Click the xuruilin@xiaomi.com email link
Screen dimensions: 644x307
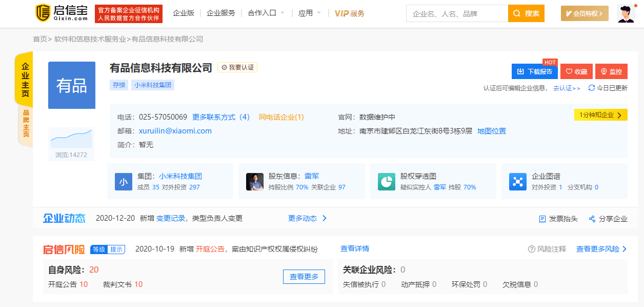tap(175, 131)
